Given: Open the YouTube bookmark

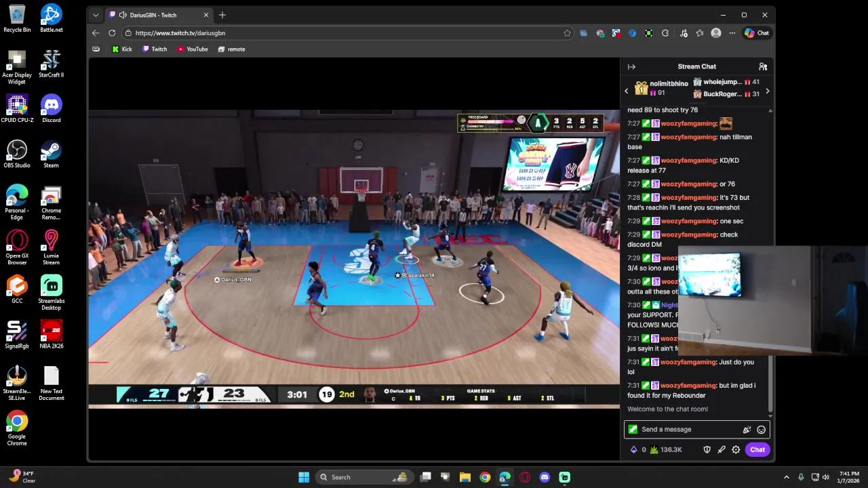Looking at the screenshot, I should [x=193, y=49].
